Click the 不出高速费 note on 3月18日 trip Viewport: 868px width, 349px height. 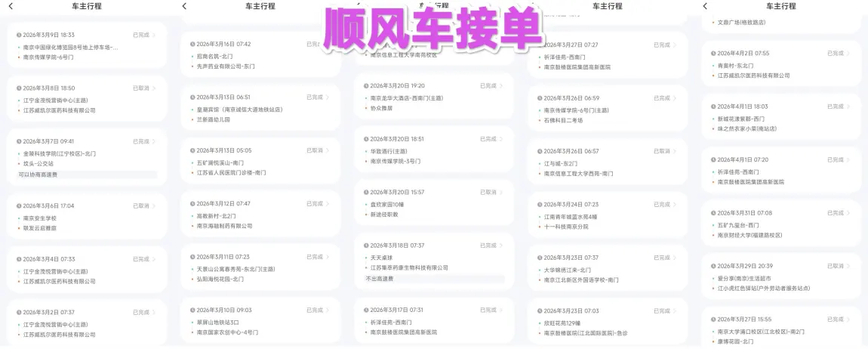[x=381, y=279]
